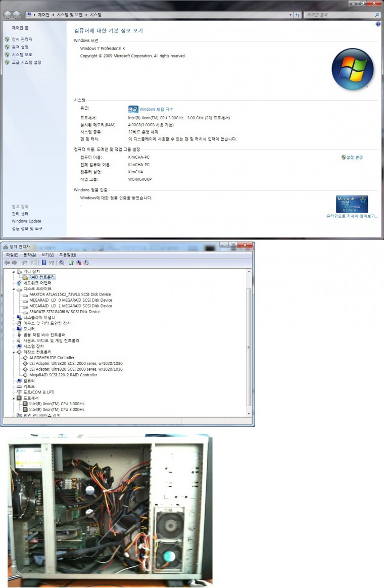
Task: Click the 키보드 category icon
Action: (19, 386)
